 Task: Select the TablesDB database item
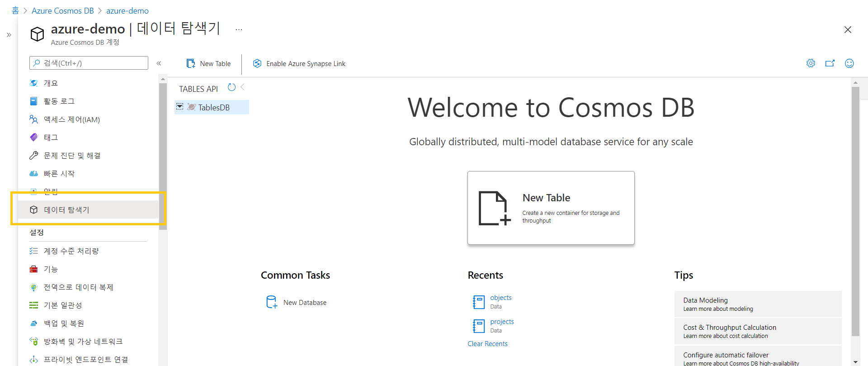[x=212, y=107]
